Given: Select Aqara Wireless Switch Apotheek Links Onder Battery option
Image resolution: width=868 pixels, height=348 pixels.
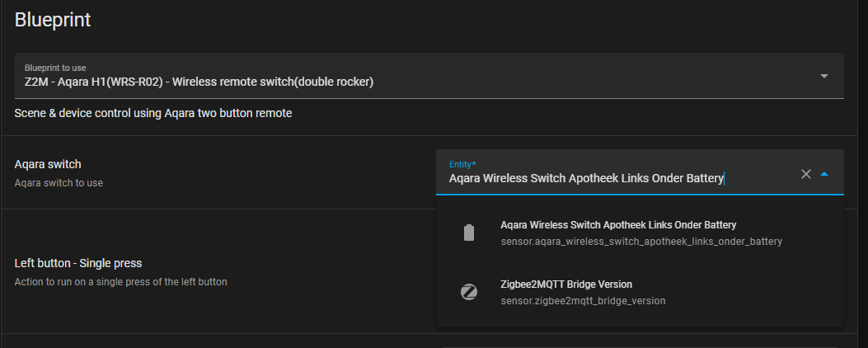Looking at the screenshot, I should click(x=640, y=233).
